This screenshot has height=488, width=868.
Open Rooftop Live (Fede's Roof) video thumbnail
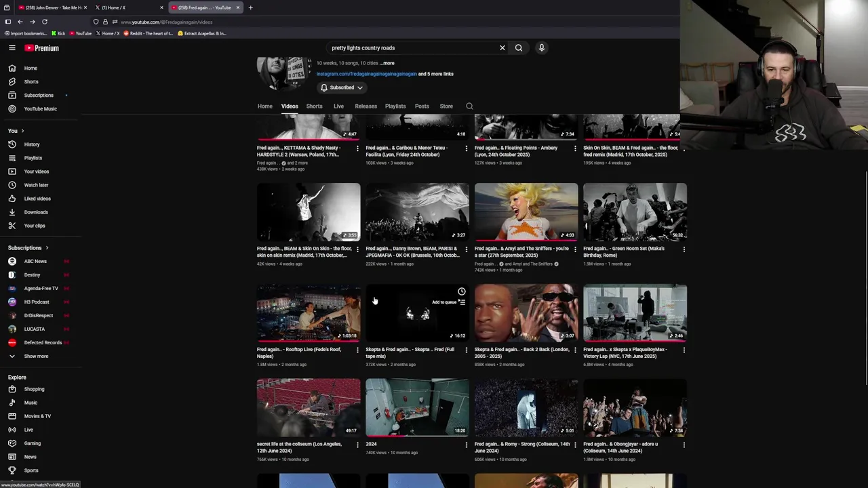click(309, 312)
